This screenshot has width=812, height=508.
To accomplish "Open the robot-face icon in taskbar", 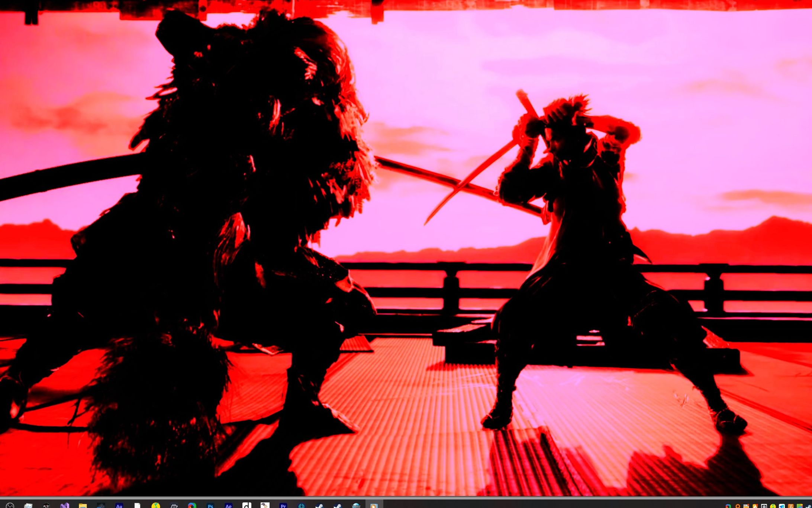I will pyautogui.click(x=174, y=506).
